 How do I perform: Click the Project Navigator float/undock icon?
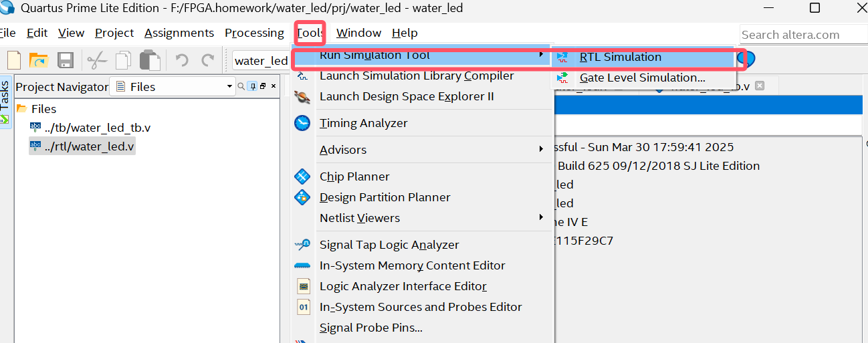pos(263,86)
